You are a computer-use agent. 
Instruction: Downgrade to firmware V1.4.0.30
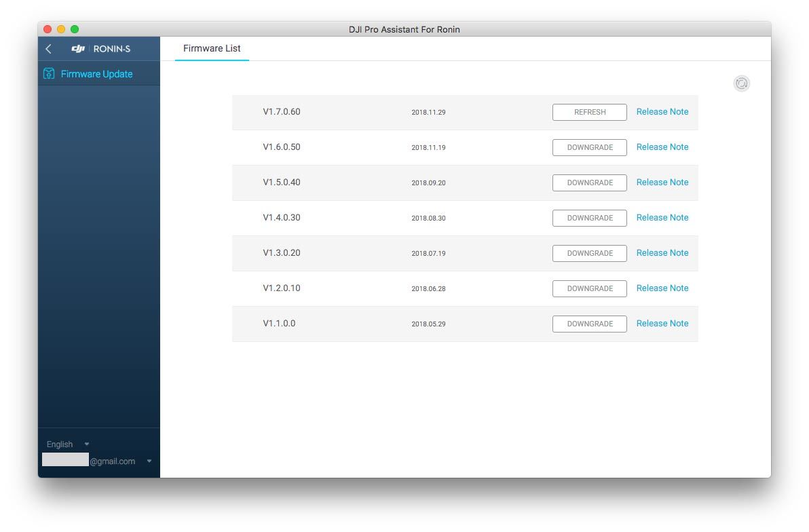590,218
